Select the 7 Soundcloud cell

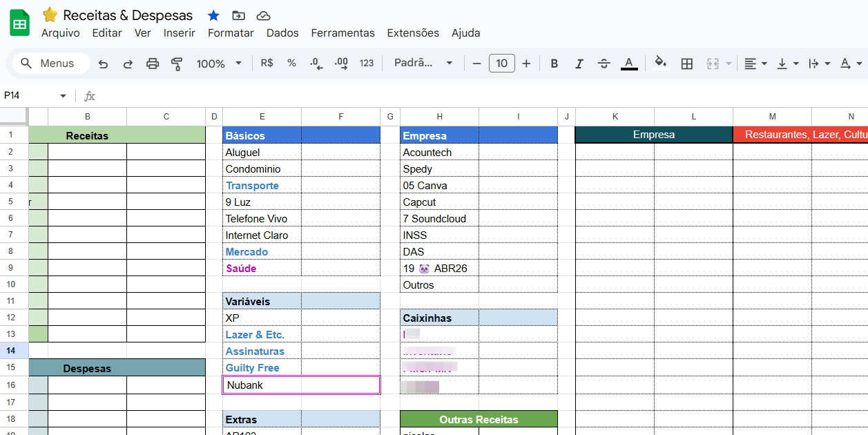pyautogui.click(x=439, y=218)
